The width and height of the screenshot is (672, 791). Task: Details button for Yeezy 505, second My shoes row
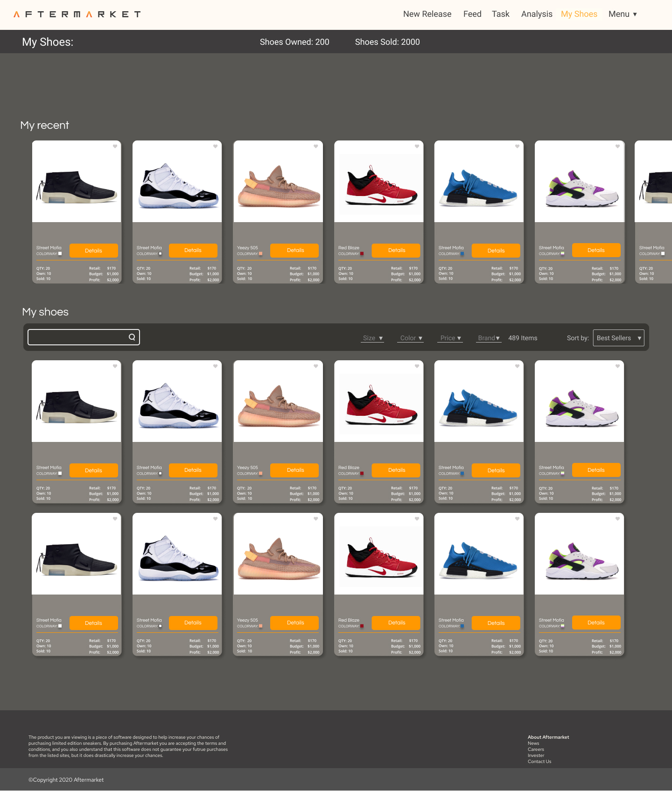[x=295, y=623]
